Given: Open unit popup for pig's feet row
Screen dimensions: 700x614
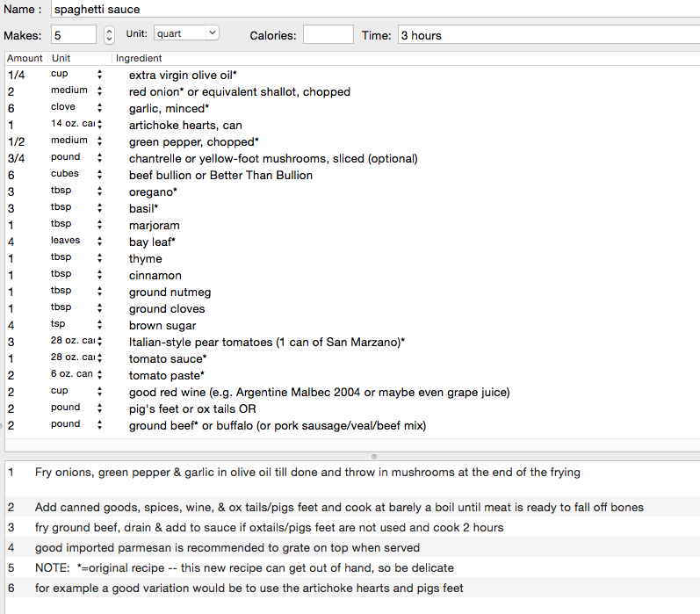Looking at the screenshot, I should click(x=99, y=408).
